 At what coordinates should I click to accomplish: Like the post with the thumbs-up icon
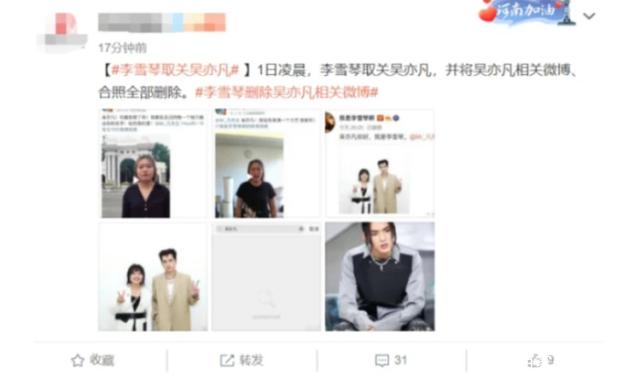click(535, 361)
